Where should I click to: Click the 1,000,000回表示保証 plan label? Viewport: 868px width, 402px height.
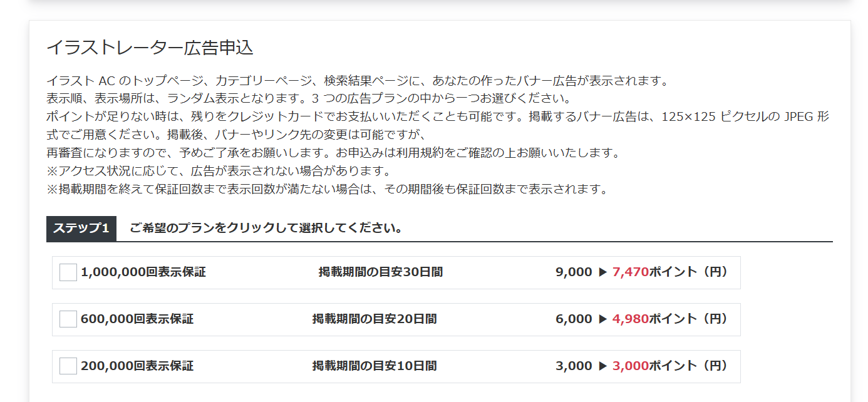(x=143, y=272)
